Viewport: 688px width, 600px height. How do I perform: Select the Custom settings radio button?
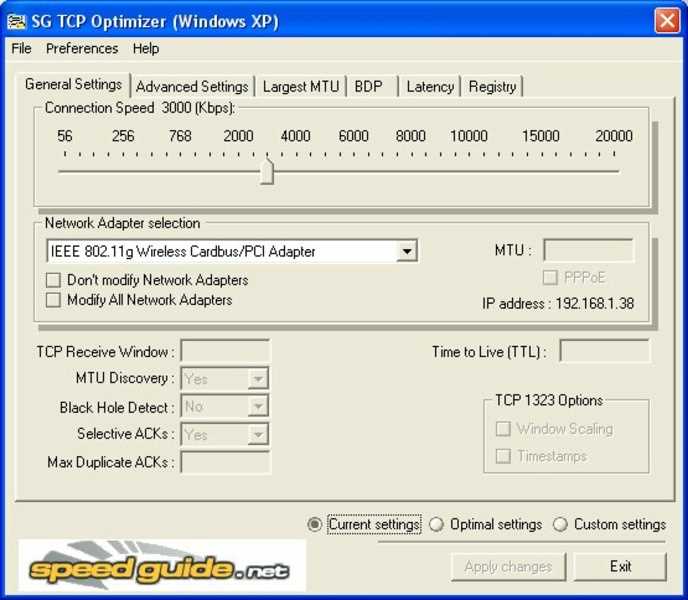pyautogui.click(x=561, y=524)
